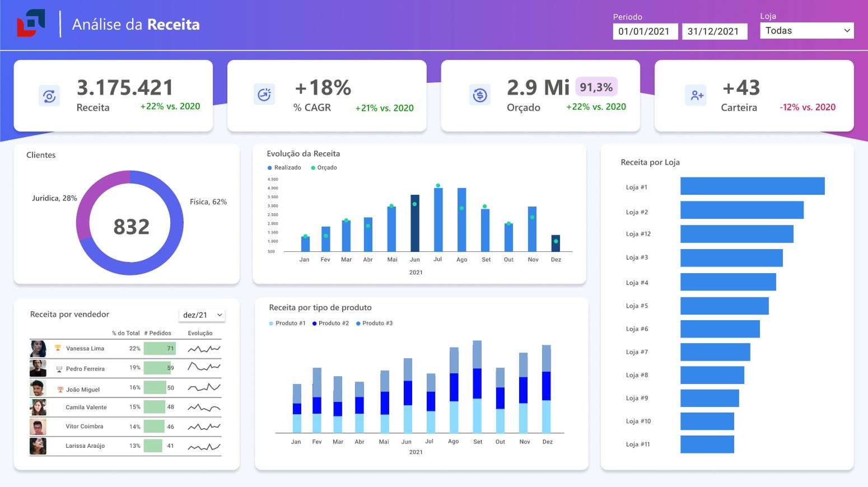The image size is (868, 487).
Task: Click the Receita KPI card icon
Action: 49,95
